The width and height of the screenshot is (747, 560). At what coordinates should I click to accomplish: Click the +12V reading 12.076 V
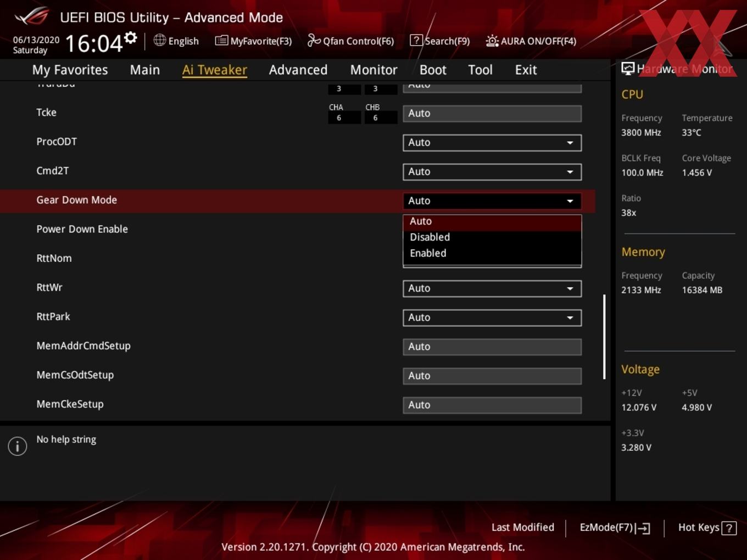638,407
